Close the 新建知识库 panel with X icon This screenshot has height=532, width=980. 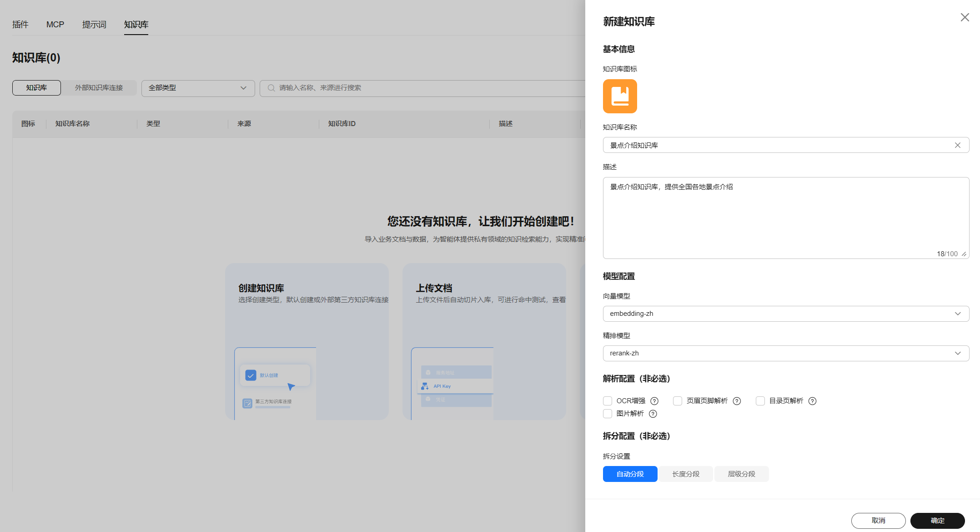pyautogui.click(x=965, y=17)
